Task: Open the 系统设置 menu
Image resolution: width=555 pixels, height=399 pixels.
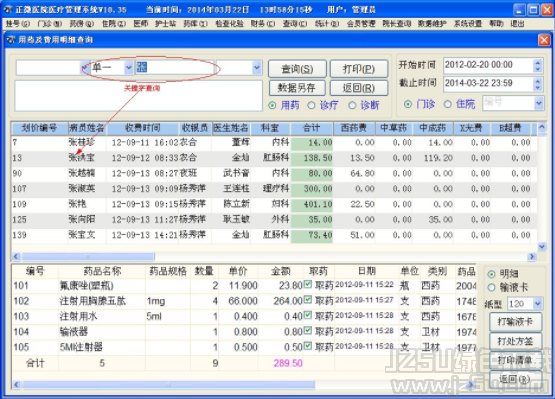Action: [x=468, y=24]
